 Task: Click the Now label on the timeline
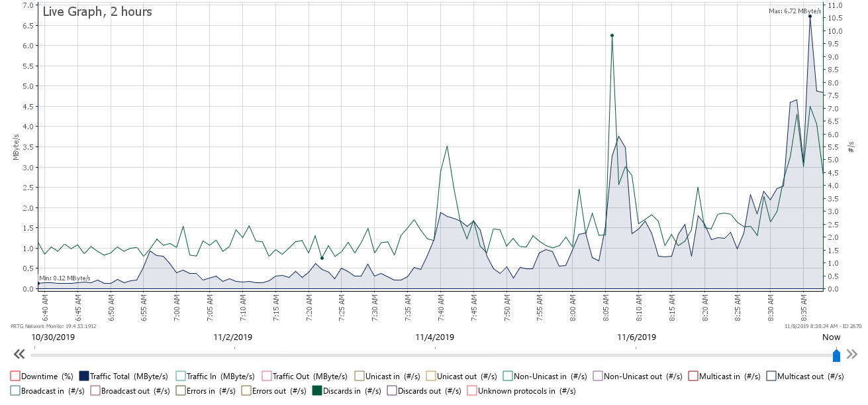830,337
